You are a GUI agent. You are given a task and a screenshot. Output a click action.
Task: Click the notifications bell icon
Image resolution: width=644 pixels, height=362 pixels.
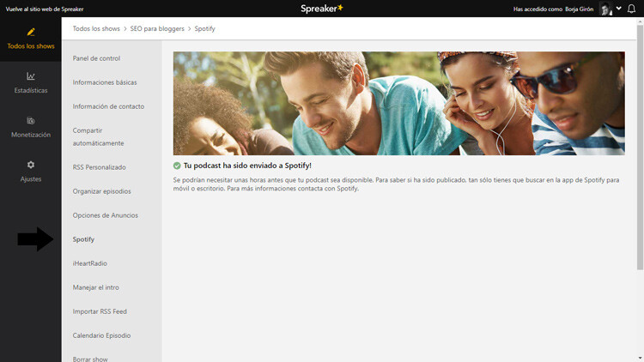tap(631, 9)
